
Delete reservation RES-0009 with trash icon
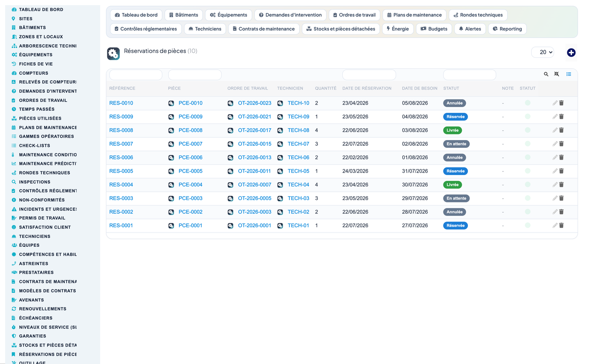(x=561, y=116)
